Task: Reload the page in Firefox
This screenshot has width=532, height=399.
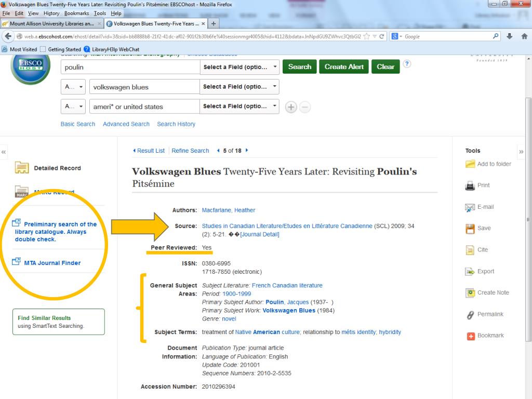Action: (382, 36)
